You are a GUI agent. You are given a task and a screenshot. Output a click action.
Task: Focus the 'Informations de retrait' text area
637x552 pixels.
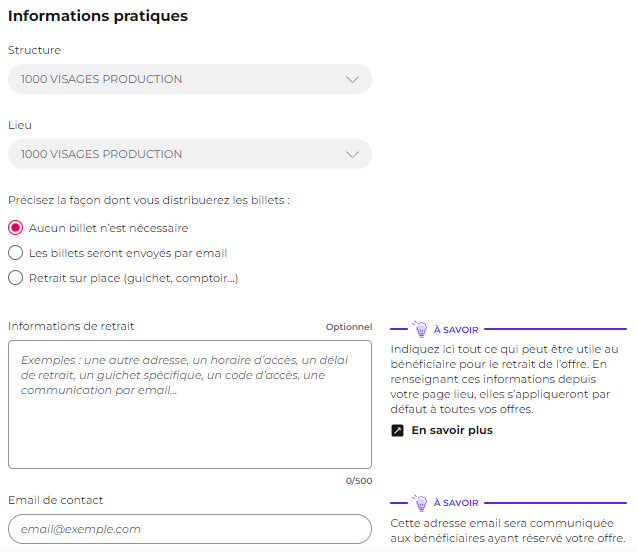(x=190, y=405)
